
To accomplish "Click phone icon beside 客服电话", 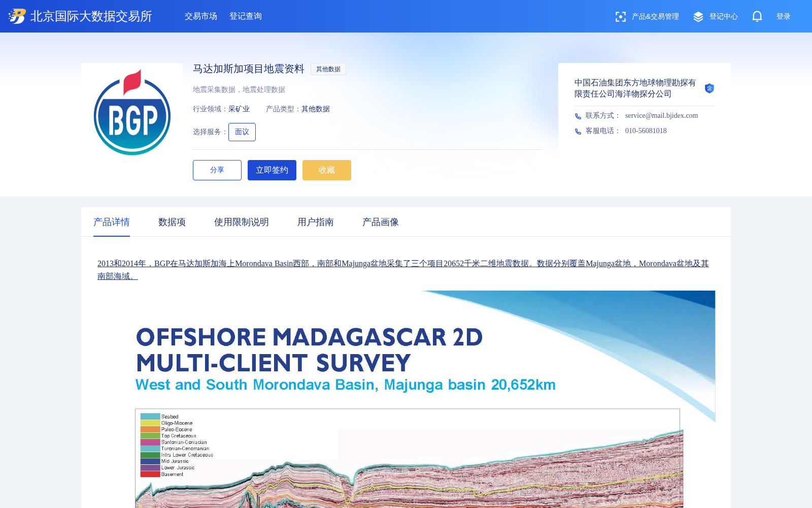I will click(x=578, y=132).
